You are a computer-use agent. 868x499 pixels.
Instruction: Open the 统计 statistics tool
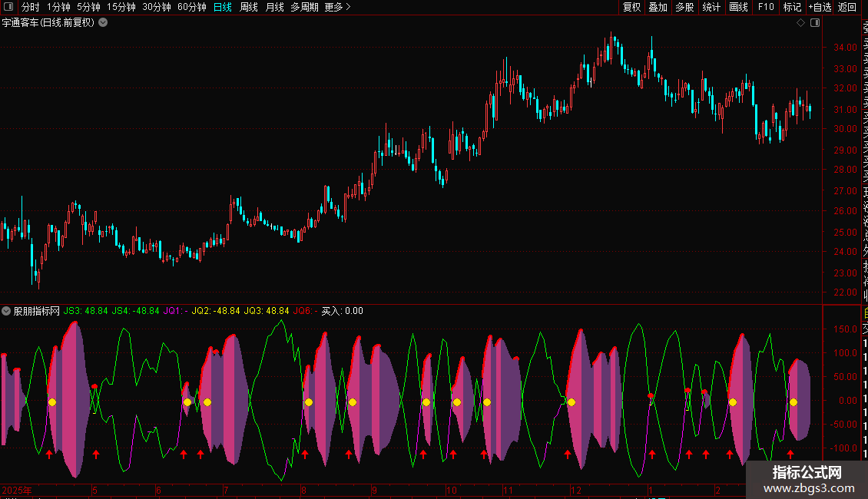[711, 7]
